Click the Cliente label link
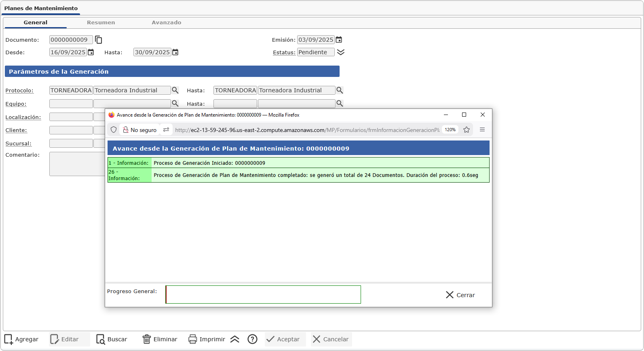Viewport: 644px width, 351px height. click(16, 130)
